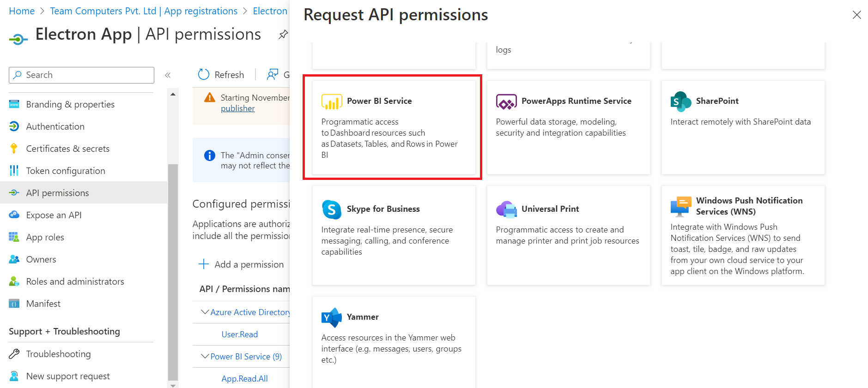Click the Refresh button label
This screenshot has height=388, width=868.
point(229,75)
